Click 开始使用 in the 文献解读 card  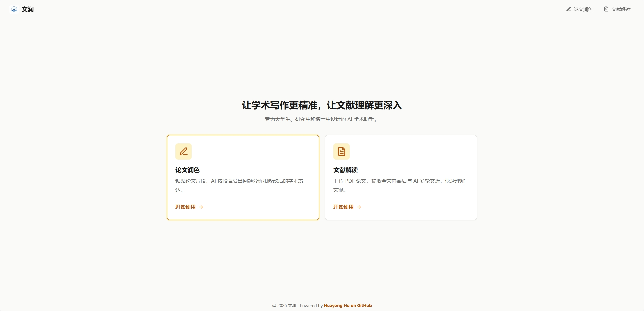tap(344, 207)
